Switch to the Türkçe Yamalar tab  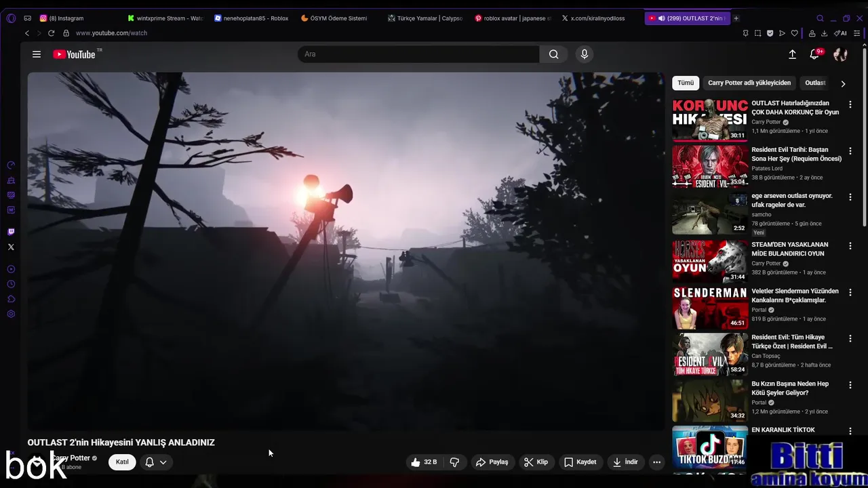[x=425, y=18]
